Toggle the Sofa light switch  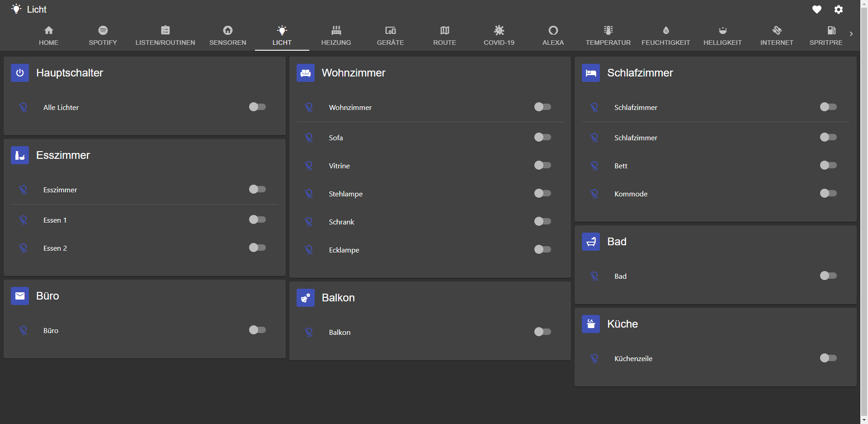coord(542,137)
